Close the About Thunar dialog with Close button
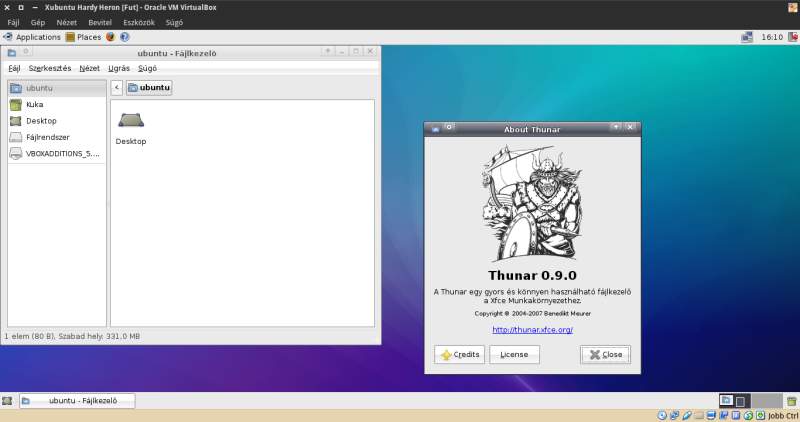The height and width of the screenshot is (422, 800). [x=606, y=355]
